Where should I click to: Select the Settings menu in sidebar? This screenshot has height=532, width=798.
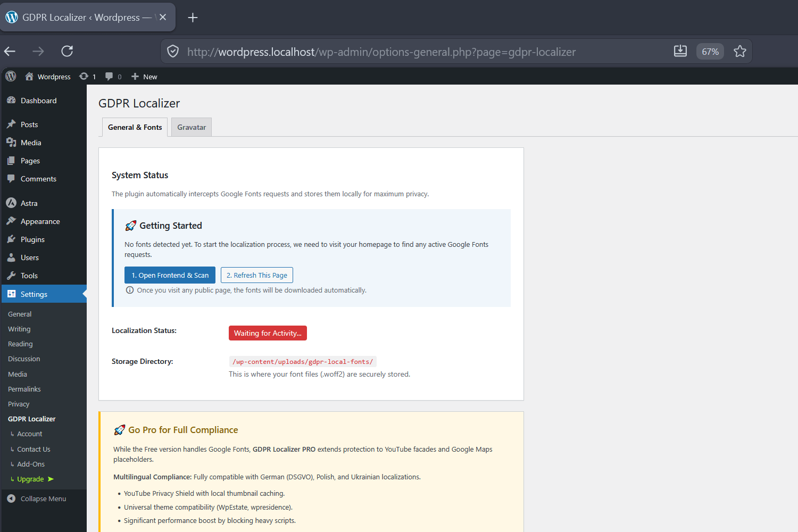pyautogui.click(x=44, y=294)
